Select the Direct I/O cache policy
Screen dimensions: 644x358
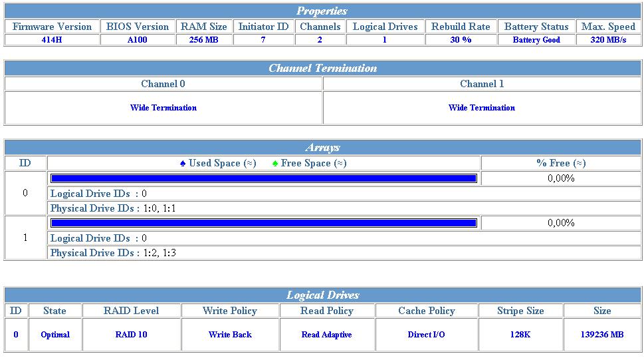click(x=427, y=335)
